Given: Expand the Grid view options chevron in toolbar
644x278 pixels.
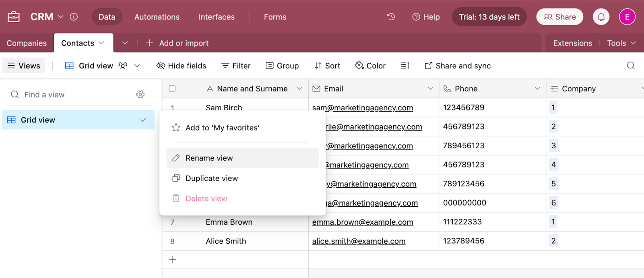Looking at the screenshot, I should tap(137, 66).
